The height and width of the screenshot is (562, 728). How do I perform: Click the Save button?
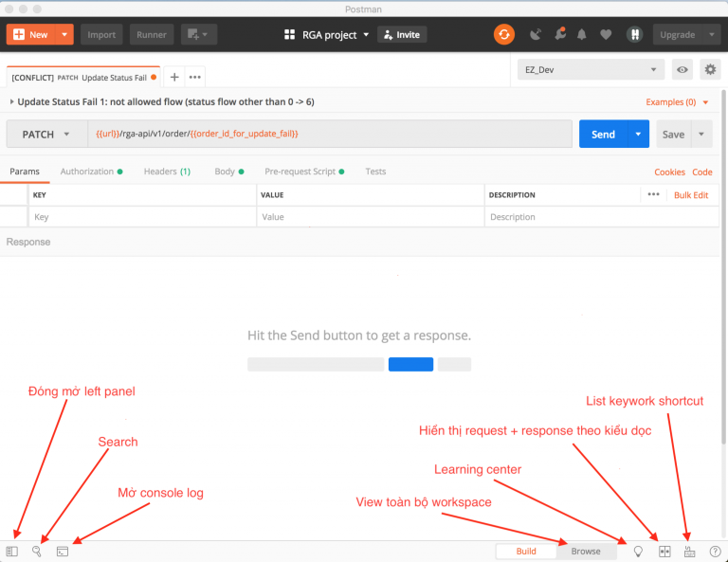[673, 135]
